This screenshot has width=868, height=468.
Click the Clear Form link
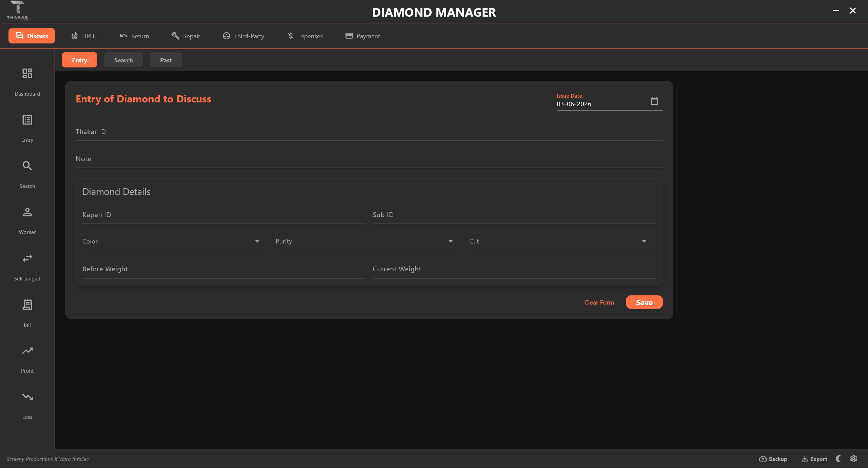pos(599,302)
